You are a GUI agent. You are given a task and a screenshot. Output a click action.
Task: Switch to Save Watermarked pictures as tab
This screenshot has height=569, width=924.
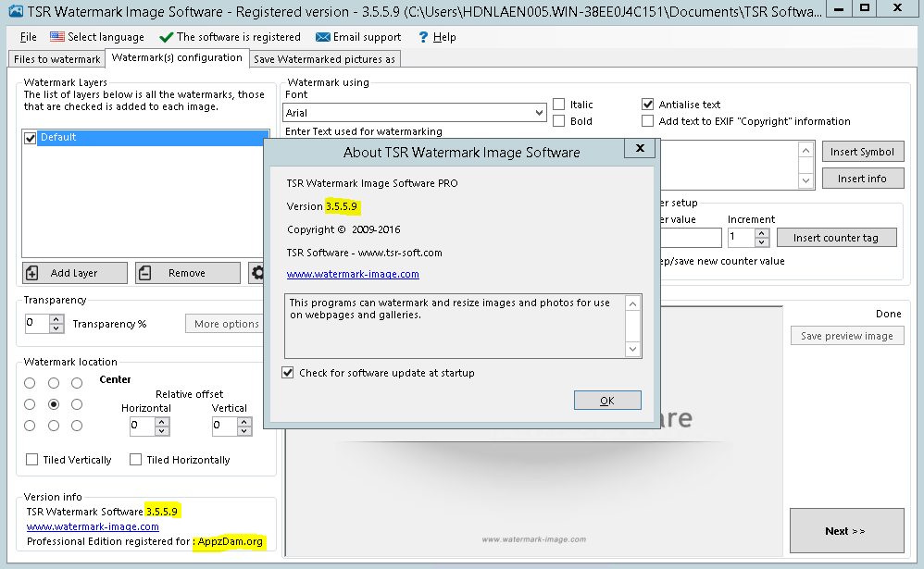(x=324, y=59)
